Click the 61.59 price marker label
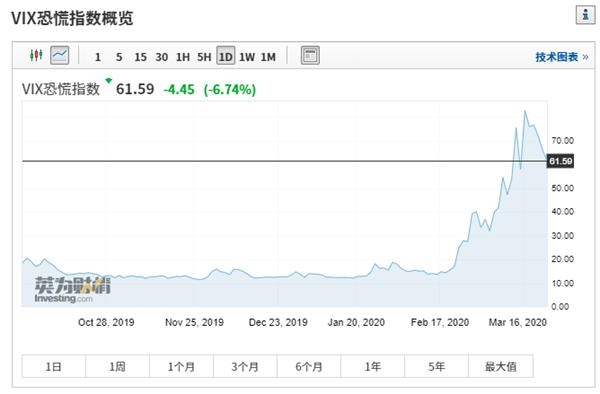This screenshot has width=600, height=394. coord(561,161)
